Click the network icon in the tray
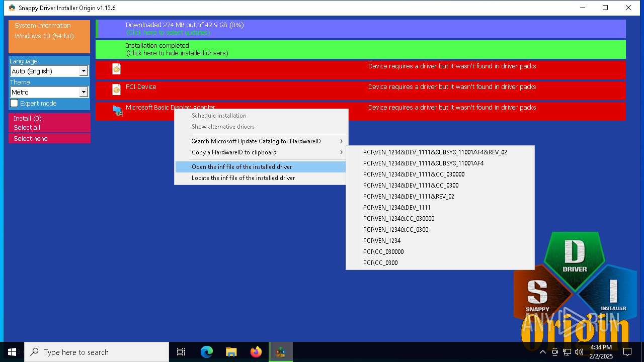This screenshot has height=362, width=644. (x=567, y=352)
